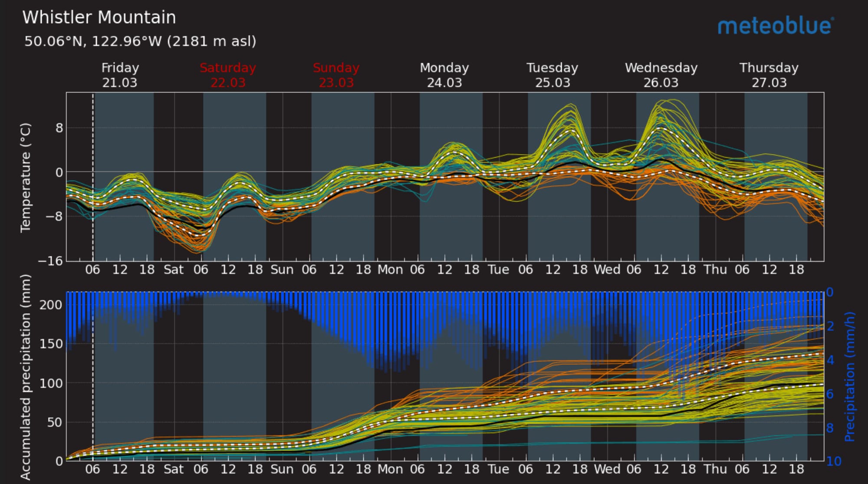Click the 'Wed' tick on temperature chart axis
868x484 pixels.
607,270
